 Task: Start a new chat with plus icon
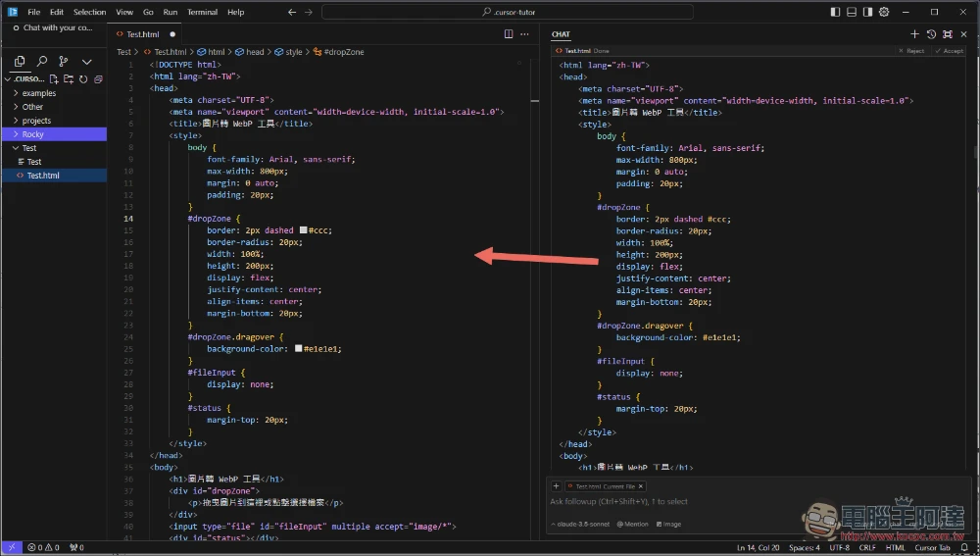(915, 34)
